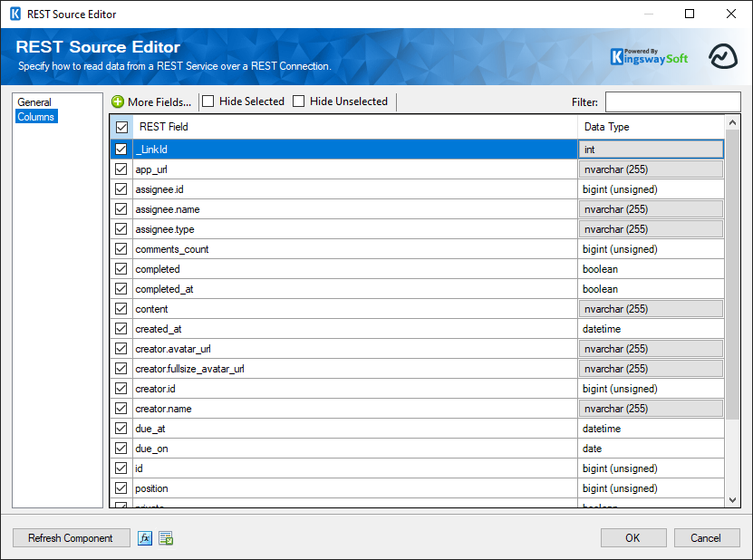753x560 pixels.
Task: Uncheck the app_url field checkbox
Action: pyautogui.click(x=121, y=169)
